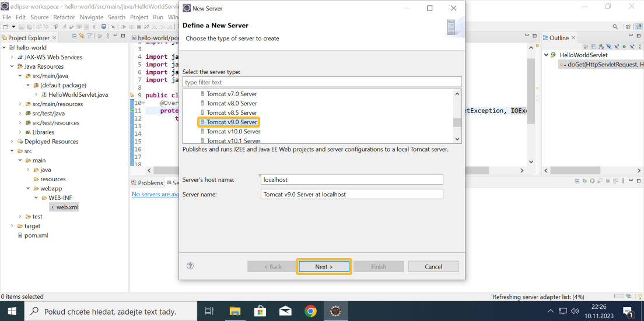This screenshot has height=321, width=644.
Task: Click the Start Server in debug mode icon
Action: coord(585,181)
